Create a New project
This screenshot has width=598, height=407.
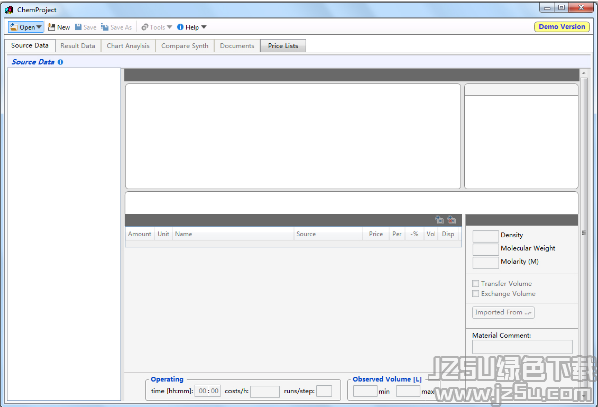coord(59,27)
